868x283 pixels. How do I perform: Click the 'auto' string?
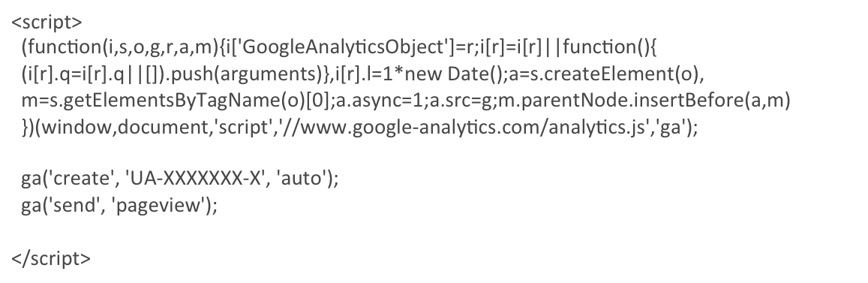[x=299, y=179]
